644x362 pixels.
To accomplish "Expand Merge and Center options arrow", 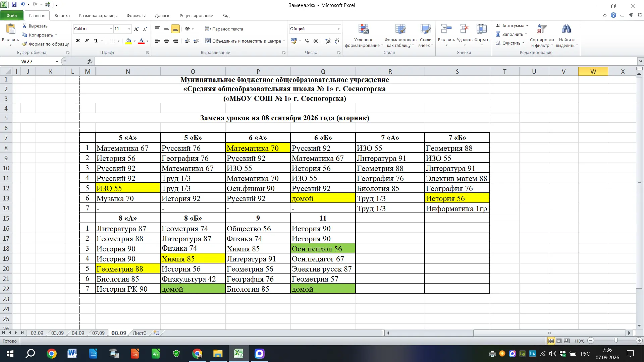I will 284,41.
